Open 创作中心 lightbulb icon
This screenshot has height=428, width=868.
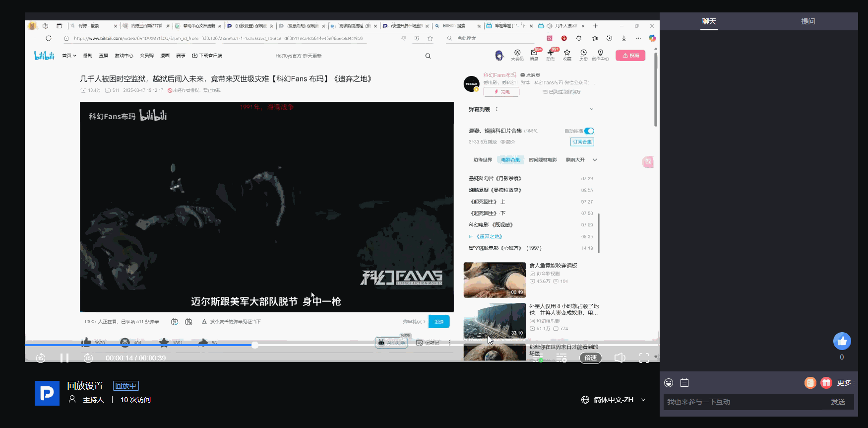point(600,55)
